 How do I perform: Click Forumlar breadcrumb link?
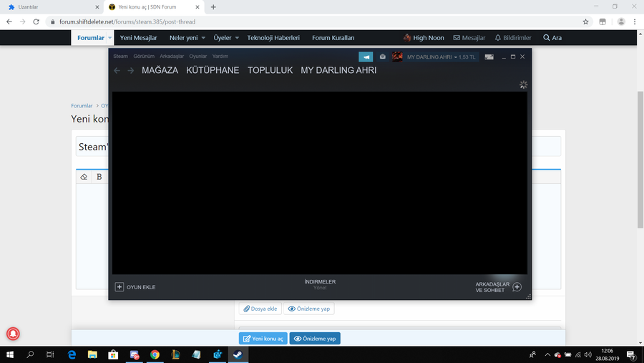(82, 106)
